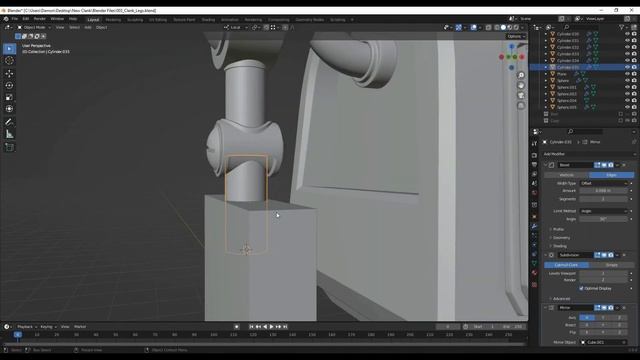Select the Select Box tool

[9, 49]
